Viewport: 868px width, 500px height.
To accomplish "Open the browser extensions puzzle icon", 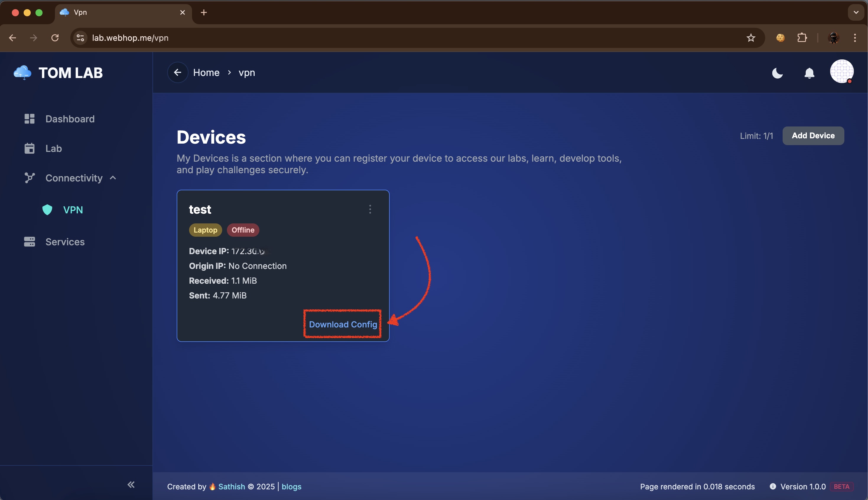I will point(802,38).
